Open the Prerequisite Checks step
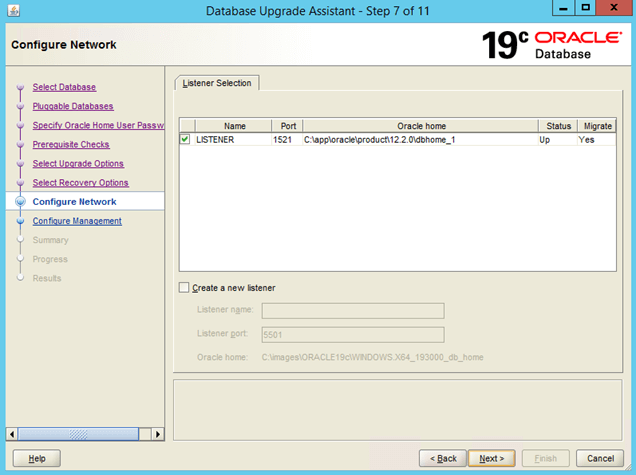 point(71,145)
